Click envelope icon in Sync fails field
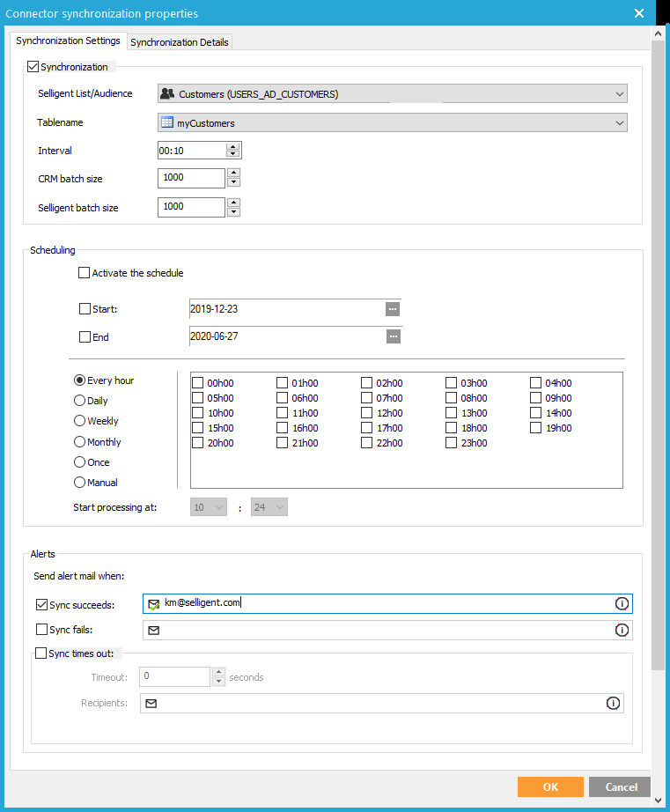 click(x=154, y=631)
